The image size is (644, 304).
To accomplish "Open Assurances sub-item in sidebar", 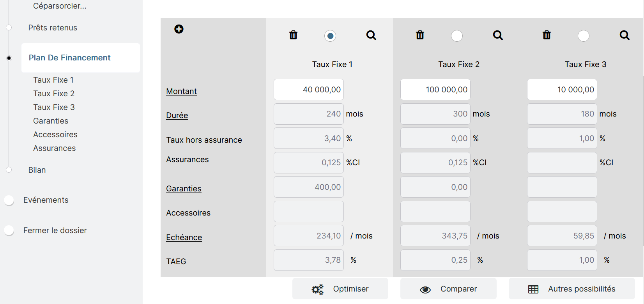I will point(54,148).
